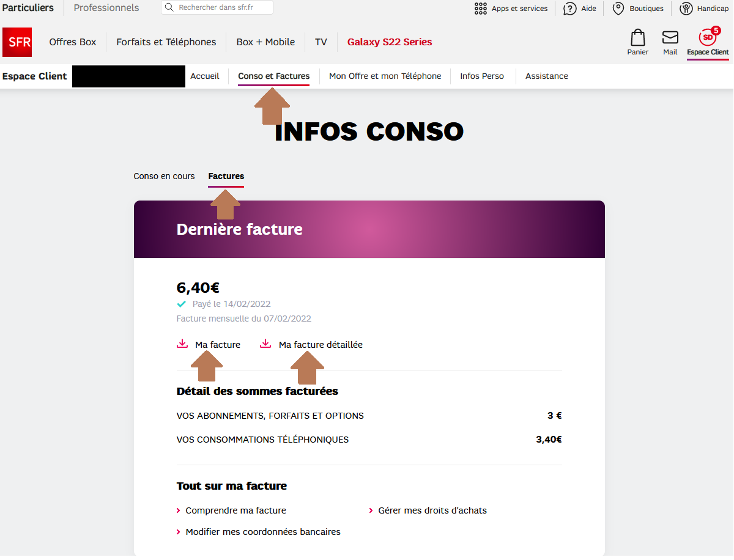Click the 3 € subscription amount
Image resolution: width=734 pixels, height=560 pixels.
tap(555, 416)
